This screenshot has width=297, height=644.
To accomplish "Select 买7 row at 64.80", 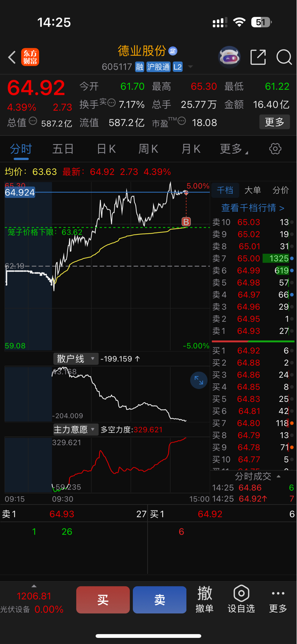I will 253,423.
